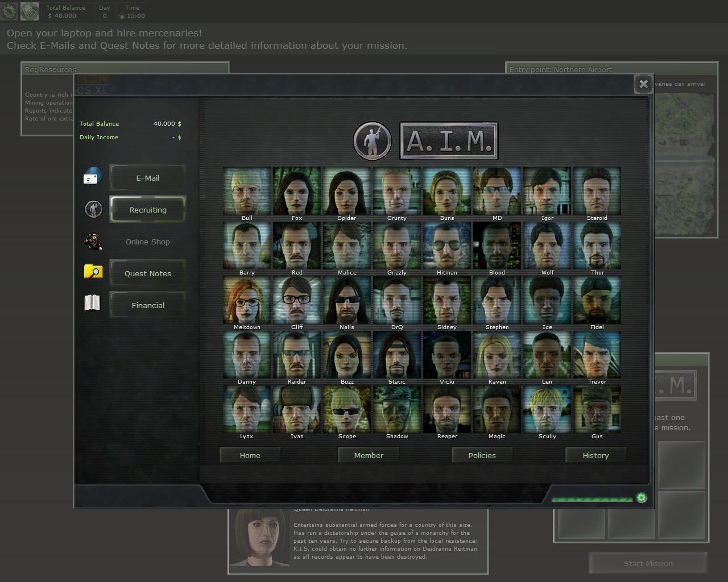Image resolution: width=728 pixels, height=582 pixels.
Task: Open the Quest Notes section
Action: tap(148, 273)
